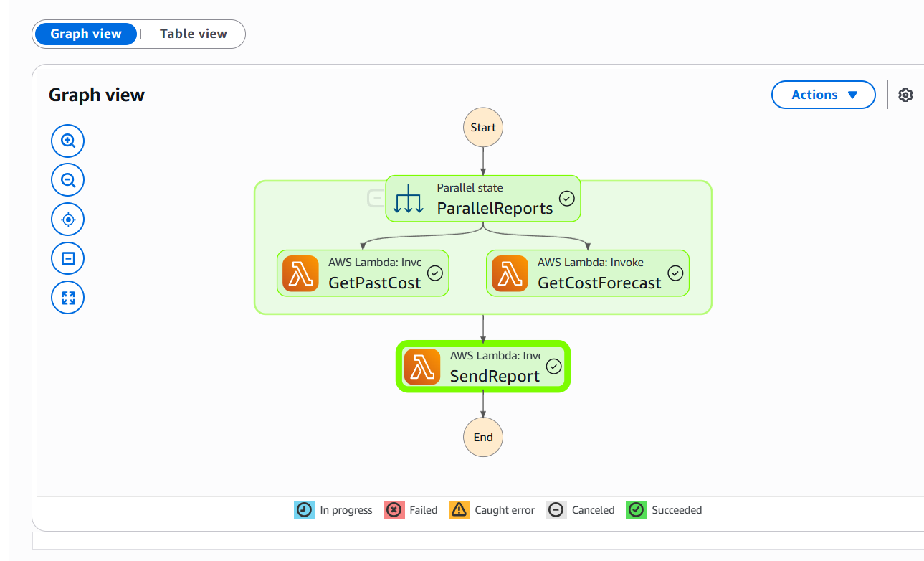Click the Lambda icon on GetPastCost
The height and width of the screenshot is (561, 924).
300,273
